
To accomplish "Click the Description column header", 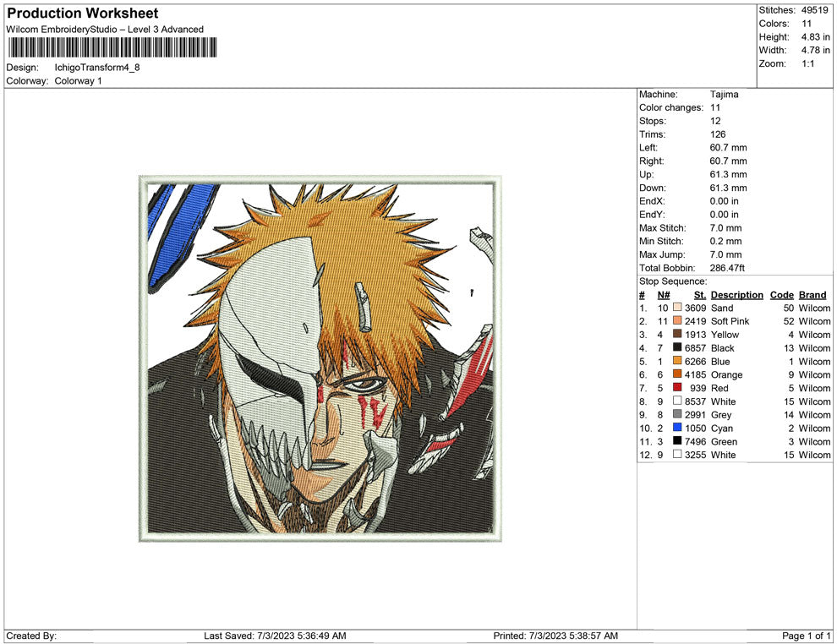I will (x=736, y=294).
